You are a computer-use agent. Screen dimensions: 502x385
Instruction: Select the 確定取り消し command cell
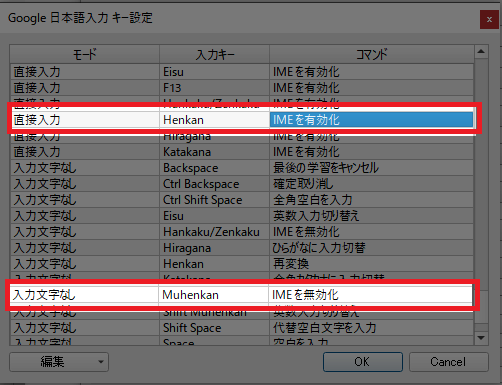coord(371,184)
